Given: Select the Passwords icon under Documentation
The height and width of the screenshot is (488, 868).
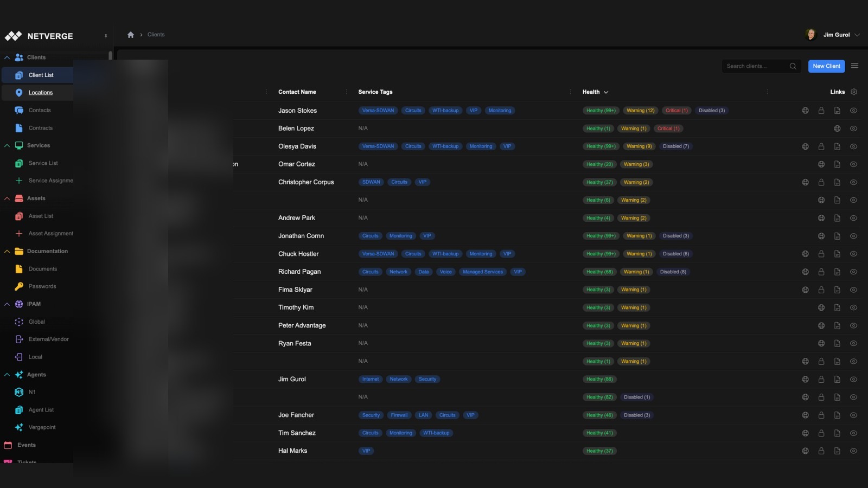Looking at the screenshot, I should [20, 286].
